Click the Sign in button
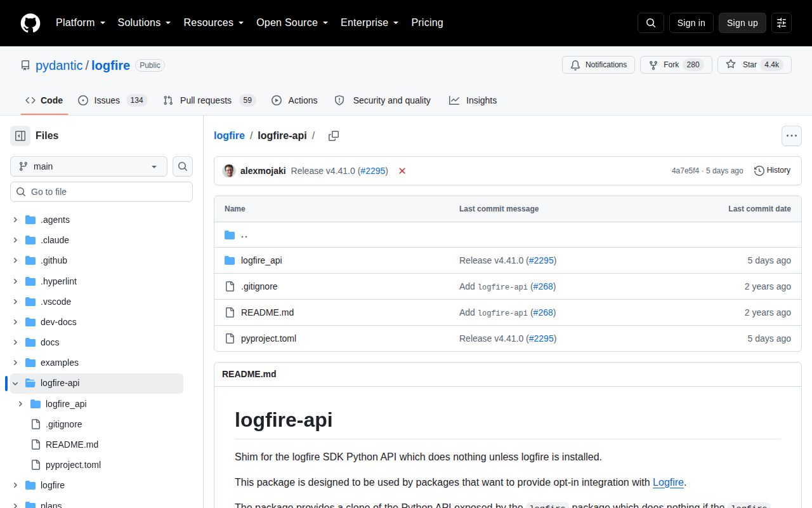Viewport: 812px width, 508px height. tap(691, 23)
